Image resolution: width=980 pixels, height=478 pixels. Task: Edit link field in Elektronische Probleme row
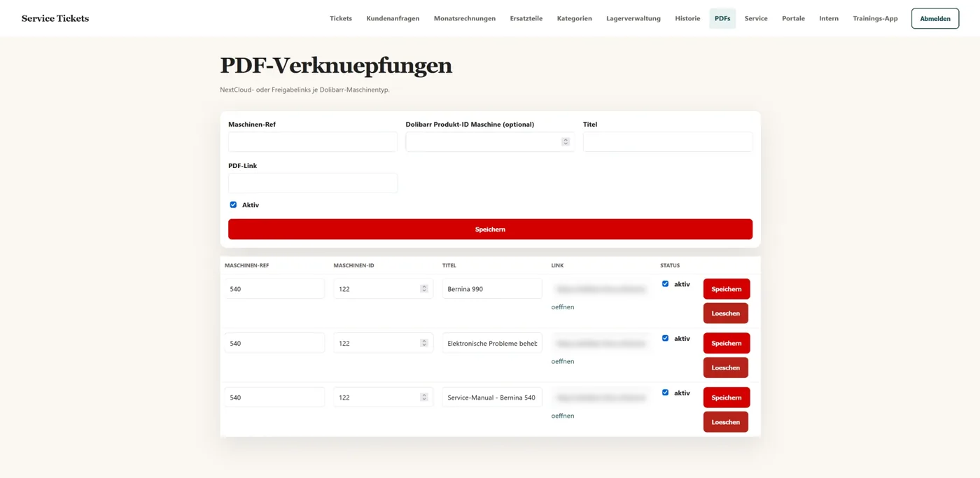[601, 343]
